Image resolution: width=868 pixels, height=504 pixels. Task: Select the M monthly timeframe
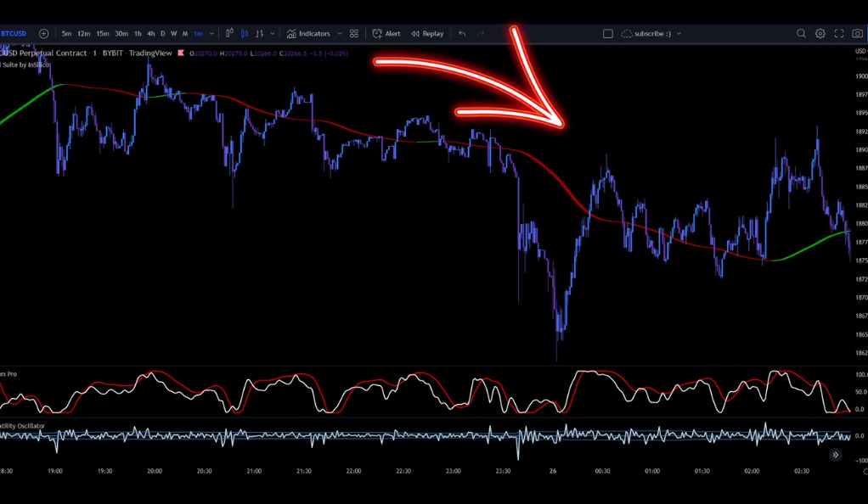[x=185, y=34]
